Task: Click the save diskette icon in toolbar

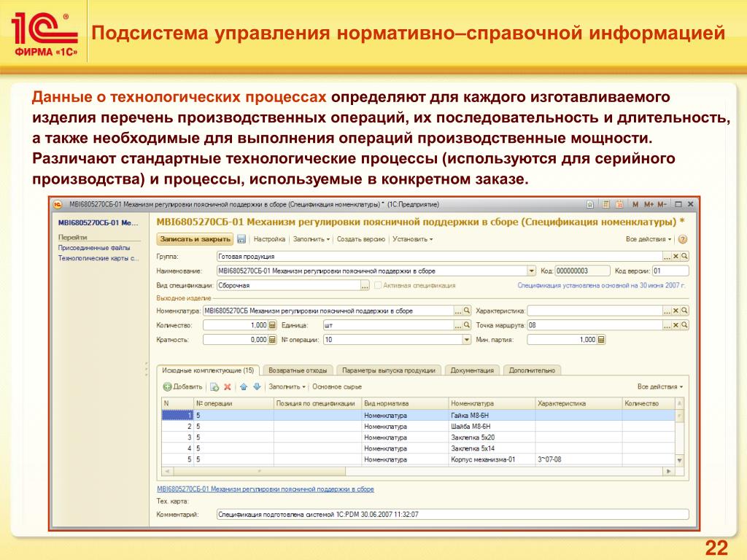Action: (x=241, y=239)
